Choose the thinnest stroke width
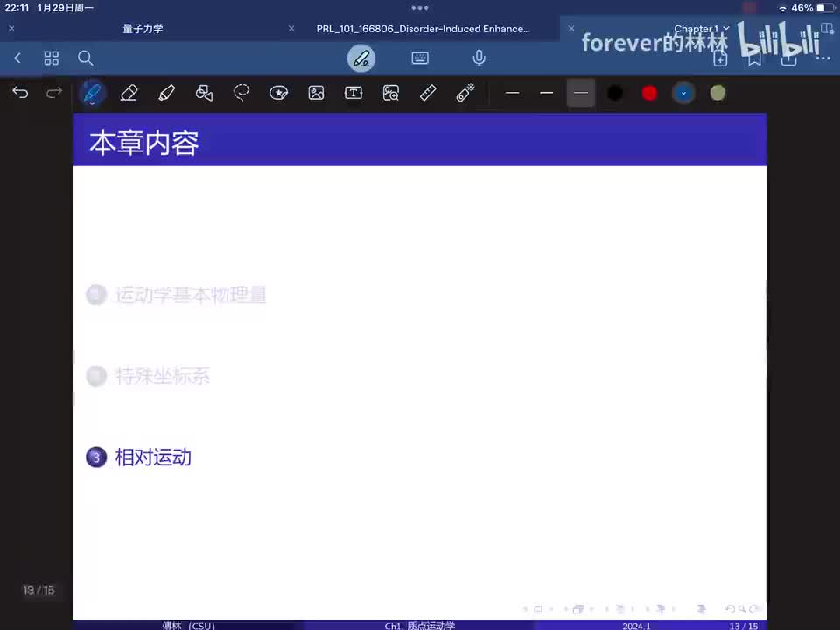 (x=512, y=94)
